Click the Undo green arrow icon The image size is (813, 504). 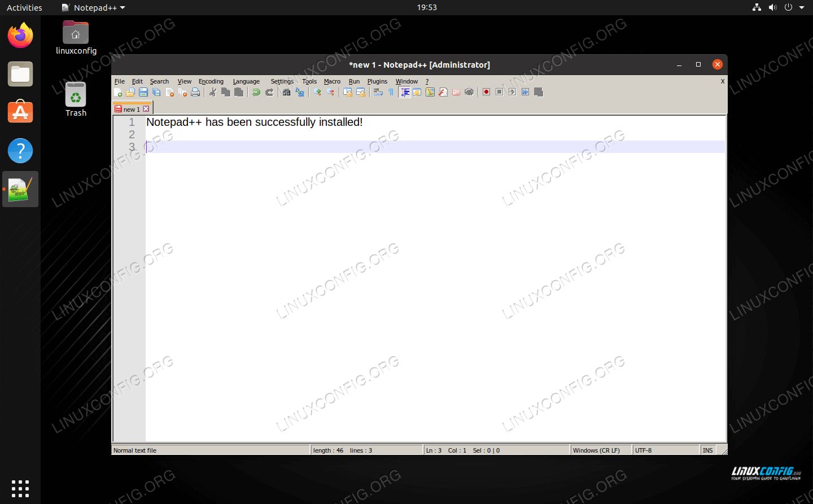coord(256,92)
